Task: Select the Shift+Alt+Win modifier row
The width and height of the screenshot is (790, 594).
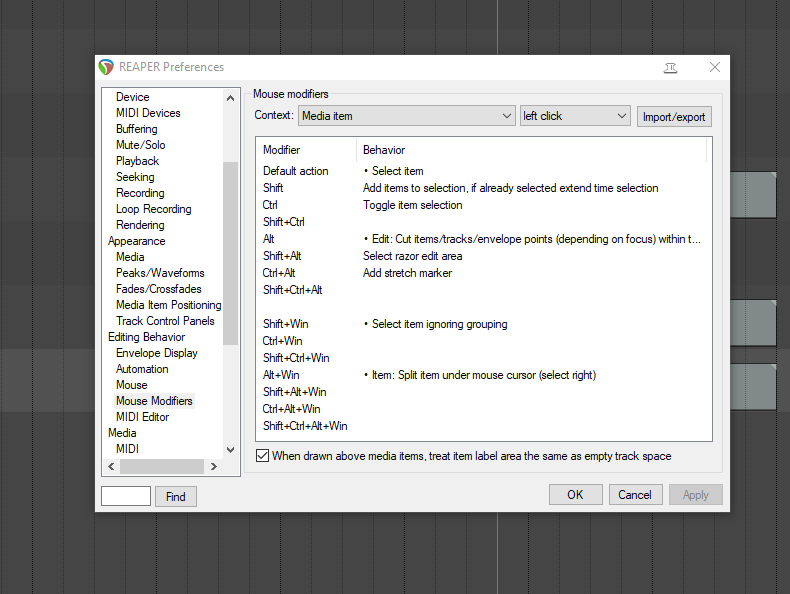Action: click(484, 392)
